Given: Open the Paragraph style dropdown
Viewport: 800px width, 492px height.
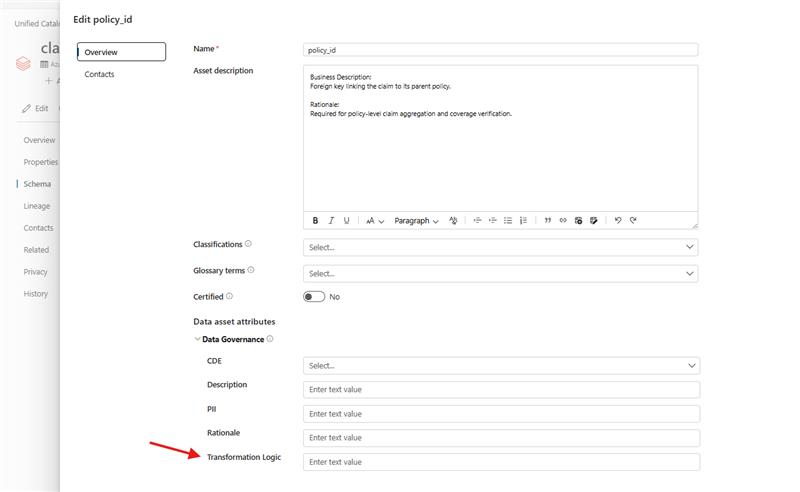Looking at the screenshot, I should coord(416,220).
